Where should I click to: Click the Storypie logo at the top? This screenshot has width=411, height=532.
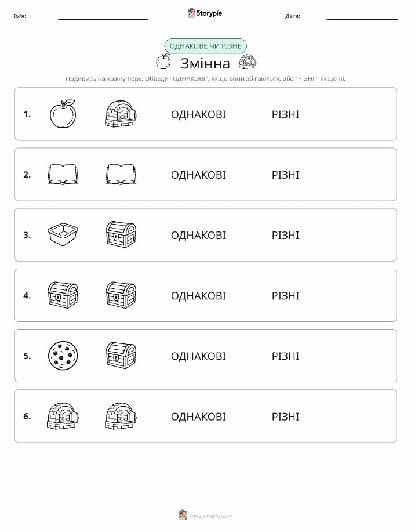(x=205, y=13)
